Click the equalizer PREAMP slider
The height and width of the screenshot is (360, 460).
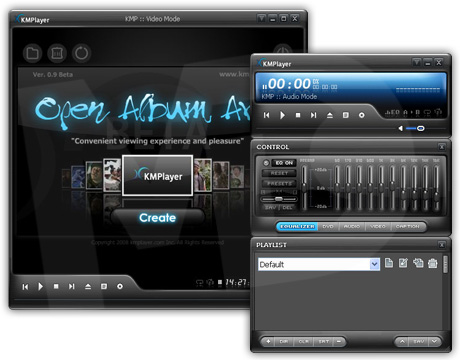[304, 187]
